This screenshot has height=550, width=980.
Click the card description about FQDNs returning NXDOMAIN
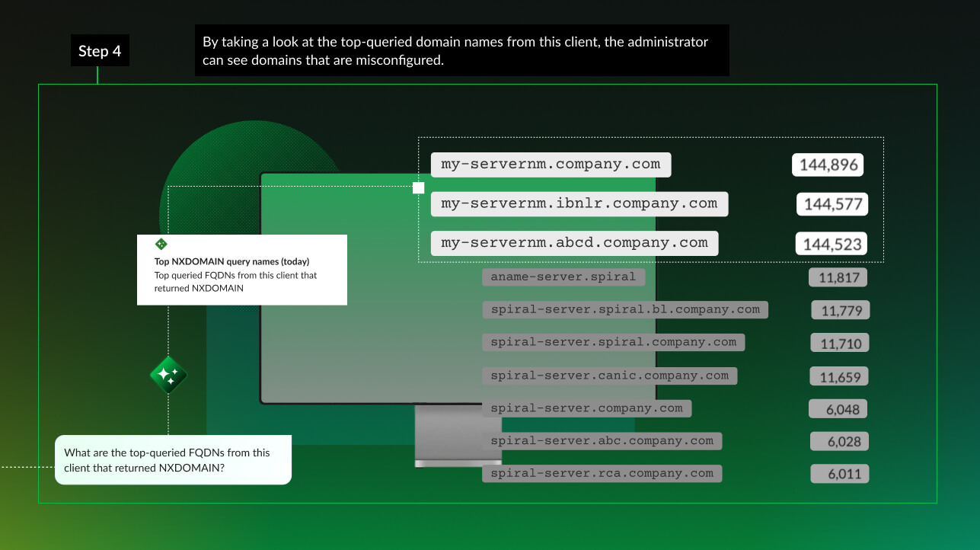235,282
